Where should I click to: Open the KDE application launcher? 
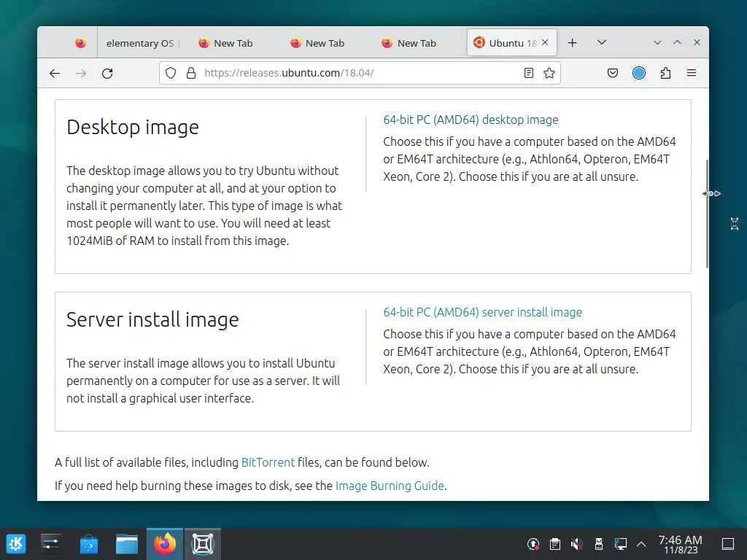[16, 543]
